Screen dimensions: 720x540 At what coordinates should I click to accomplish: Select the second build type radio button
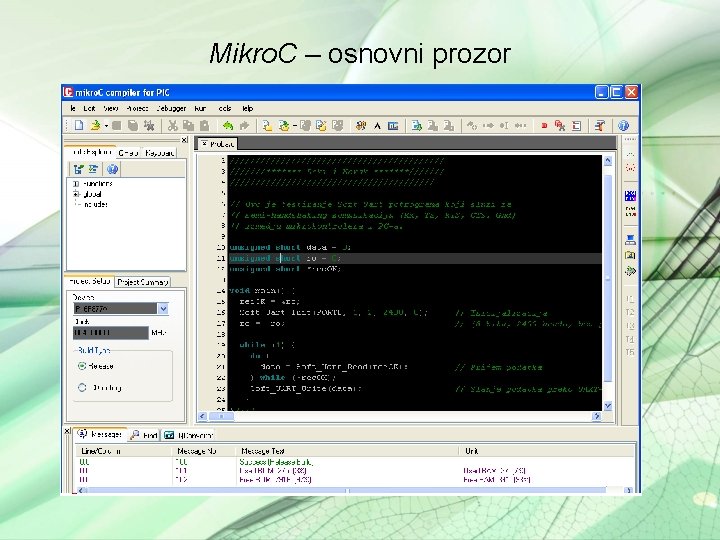(x=82, y=388)
